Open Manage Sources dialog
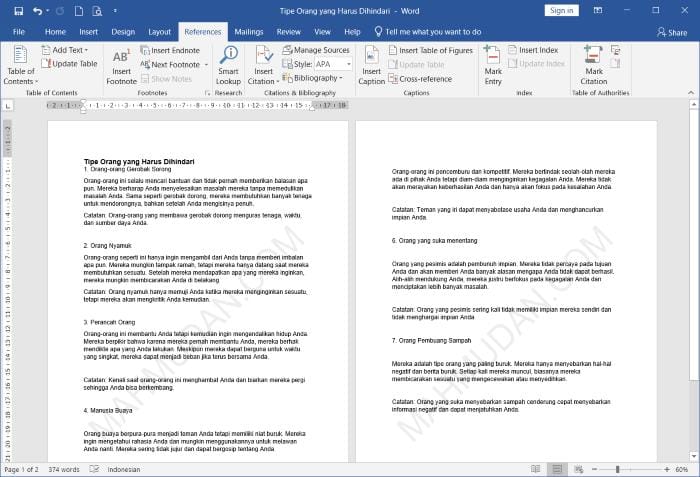This screenshot has height=477, width=700. pos(316,50)
